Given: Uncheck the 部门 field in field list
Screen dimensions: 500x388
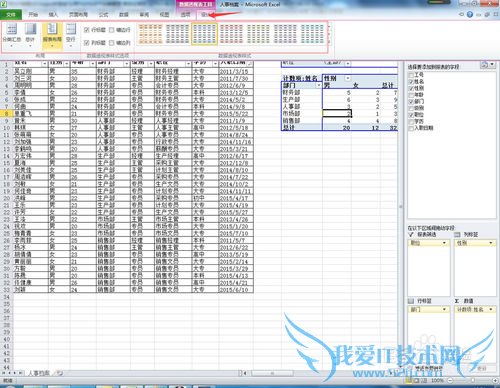Looking at the screenshot, I should click(x=411, y=101).
